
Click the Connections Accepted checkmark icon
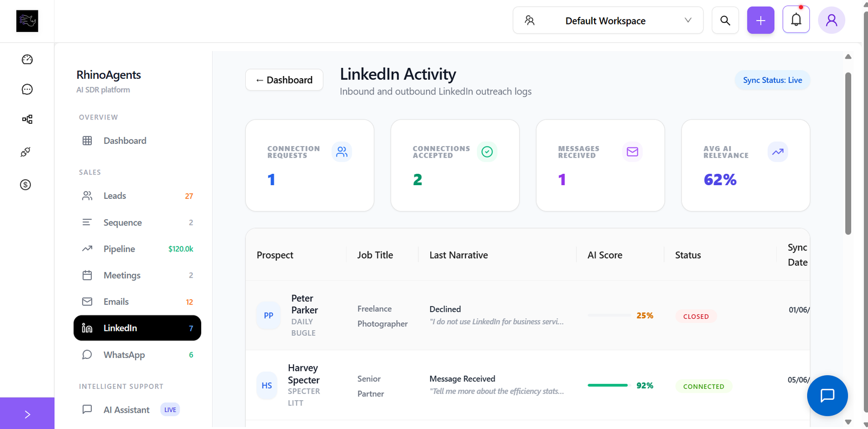pyautogui.click(x=487, y=152)
